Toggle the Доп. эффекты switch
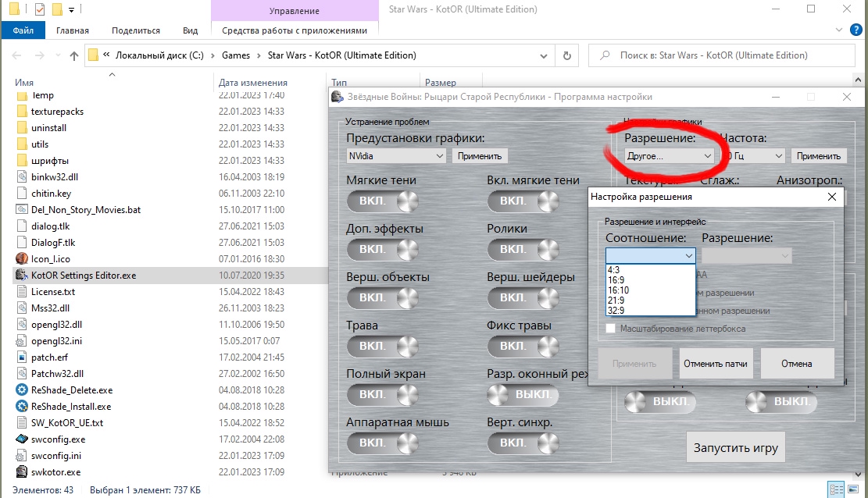The height and width of the screenshot is (498, 868). 383,250
